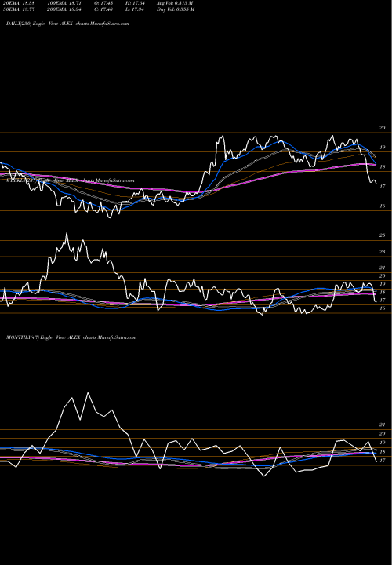Click the close price 'C:' value
Image resolution: width=392 pixels, height=565 pixels.
coord(104,9)
